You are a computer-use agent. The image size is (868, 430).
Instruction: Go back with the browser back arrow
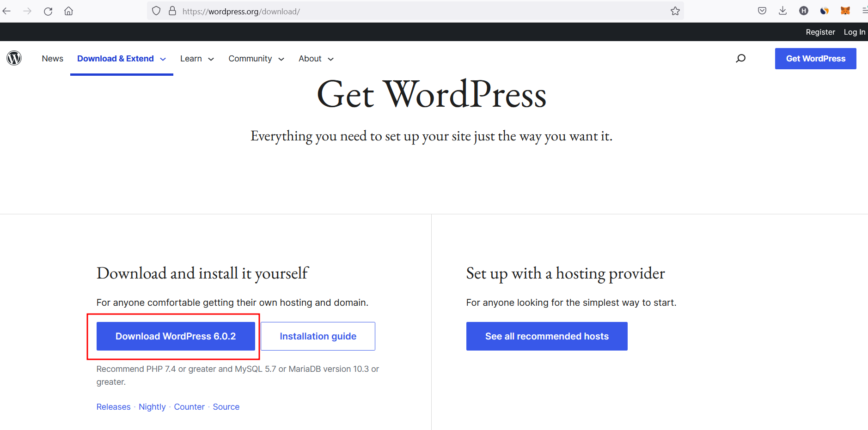coord(6,11)
